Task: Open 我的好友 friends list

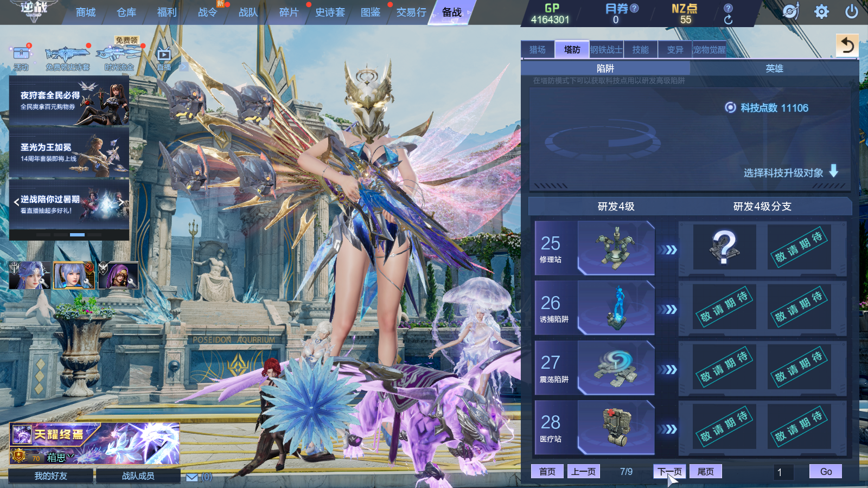Action: (x=51, y=476)
